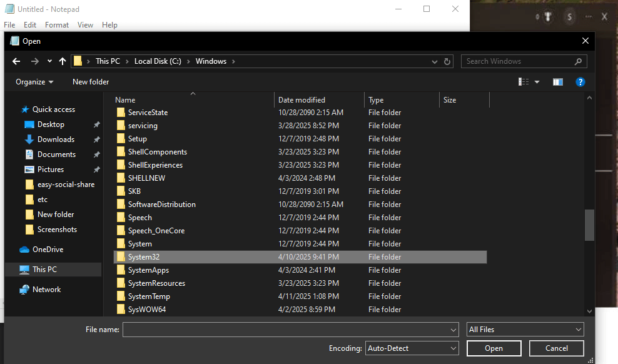
Task: Select the servicing folder
Action: 143,125
